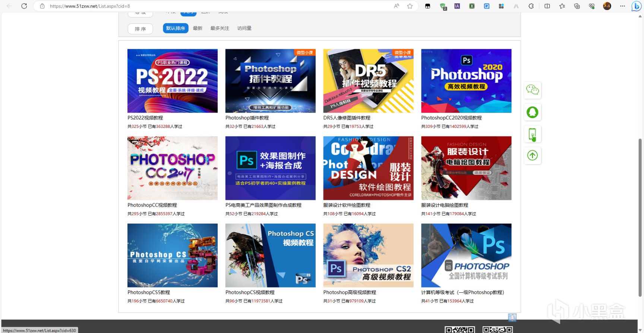The image size is (644, 333).
Task: Open the Favorites list
Action: (562, 6)
